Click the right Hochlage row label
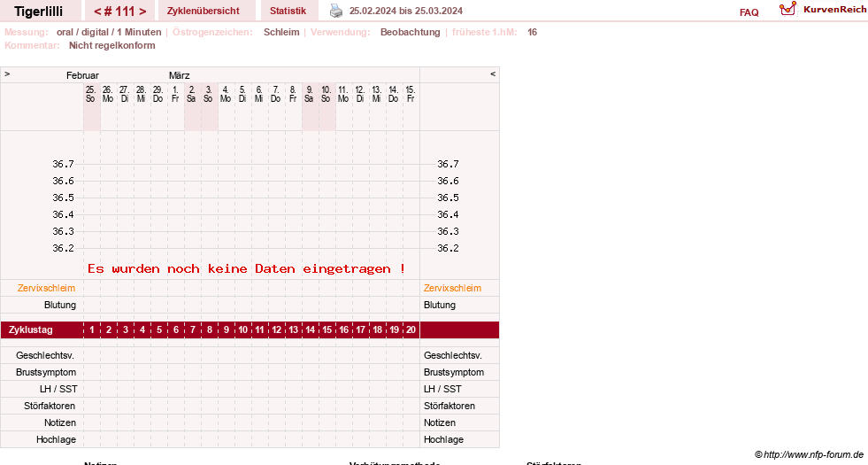 pos(443,439)
